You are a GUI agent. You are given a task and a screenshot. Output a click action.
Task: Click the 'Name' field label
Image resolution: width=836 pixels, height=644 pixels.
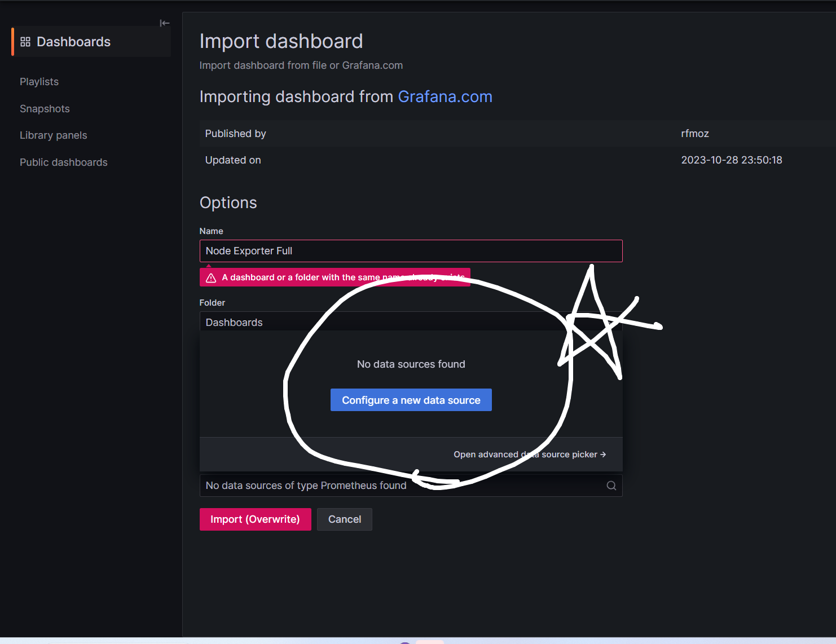(x=212, y=231)
